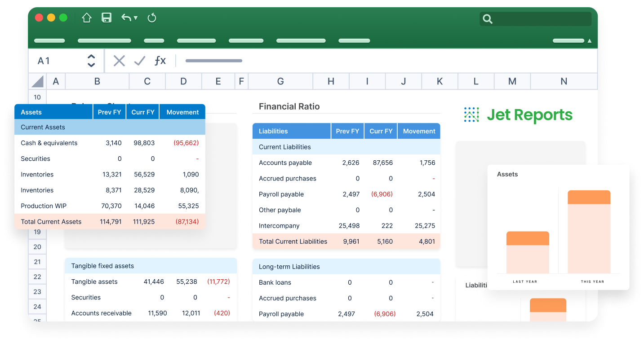Collapse the ribbon using the small triangle
644x343 pixels.
[x=589, y=40]
